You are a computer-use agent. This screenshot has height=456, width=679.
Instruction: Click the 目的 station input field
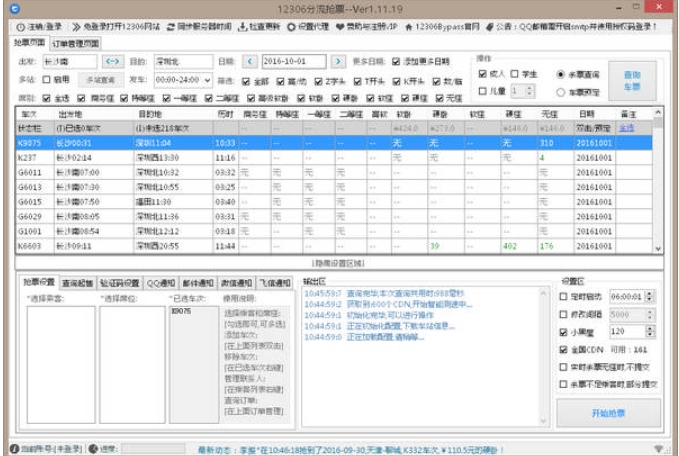(x=184, y=61)
